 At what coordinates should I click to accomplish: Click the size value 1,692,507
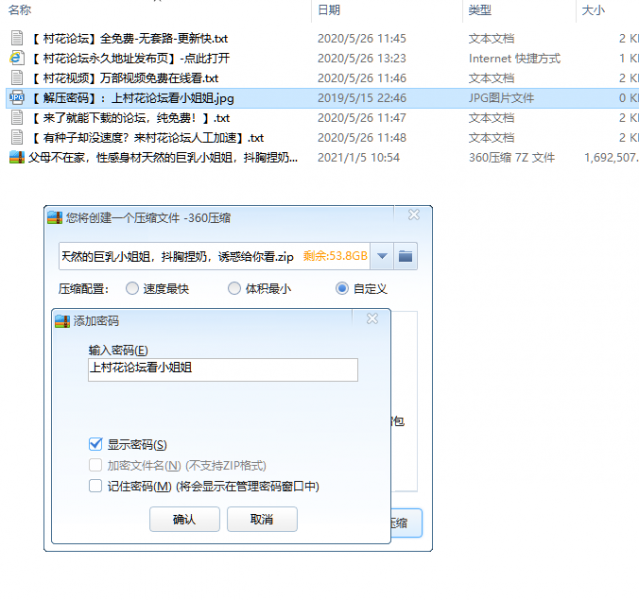(611, 157)
